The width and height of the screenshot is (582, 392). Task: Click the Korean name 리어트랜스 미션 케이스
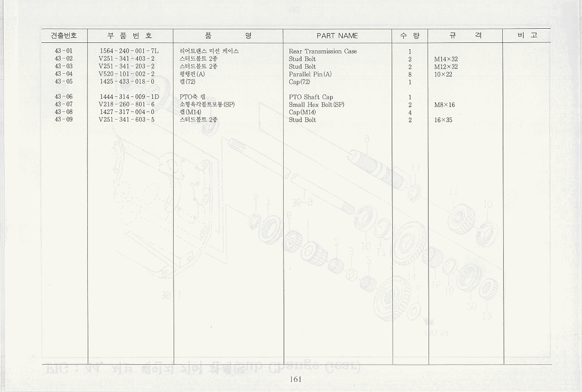pos(209,51)
